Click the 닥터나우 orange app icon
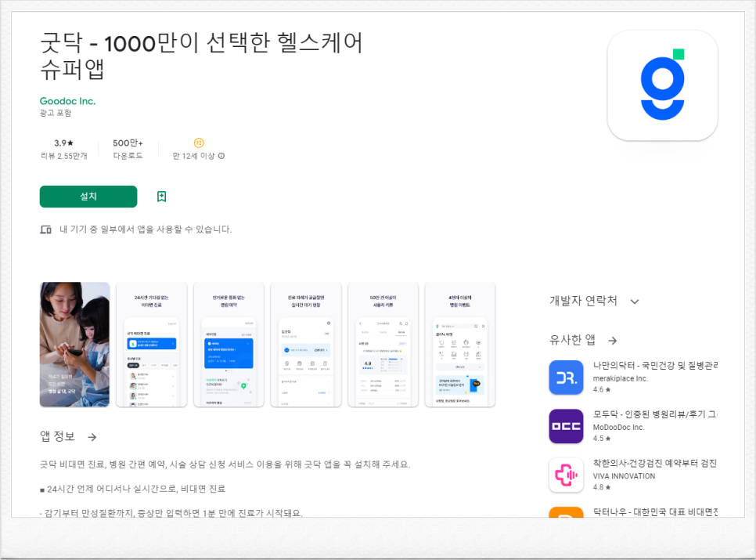 click(x=566, y=511)
